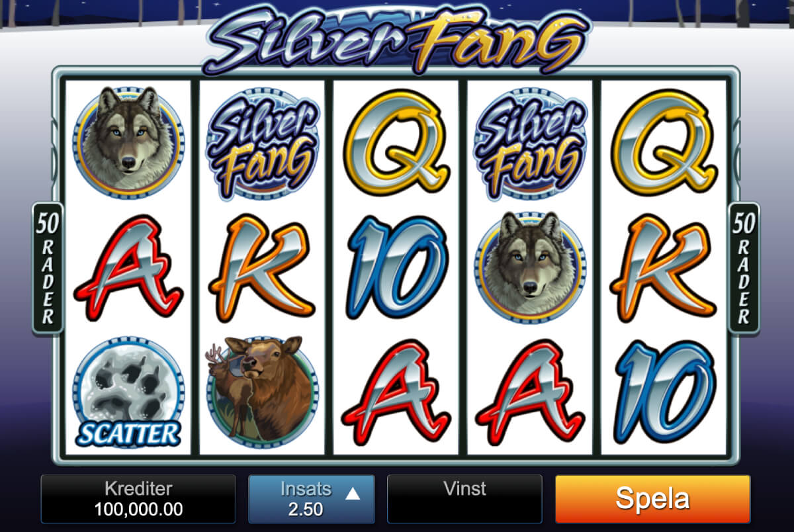The image size is (794, 532).
Task: Click the Insats up arrow
Action: (353, 493)
